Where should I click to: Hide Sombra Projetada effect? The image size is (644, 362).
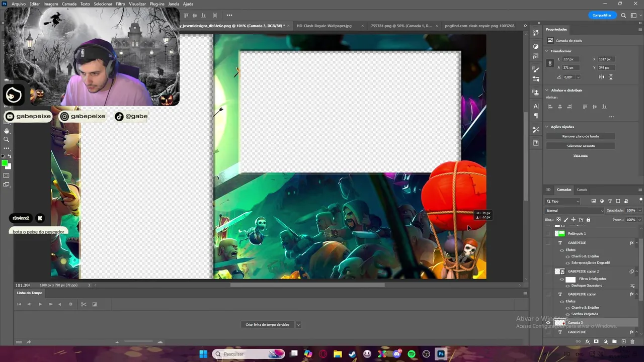568,314
